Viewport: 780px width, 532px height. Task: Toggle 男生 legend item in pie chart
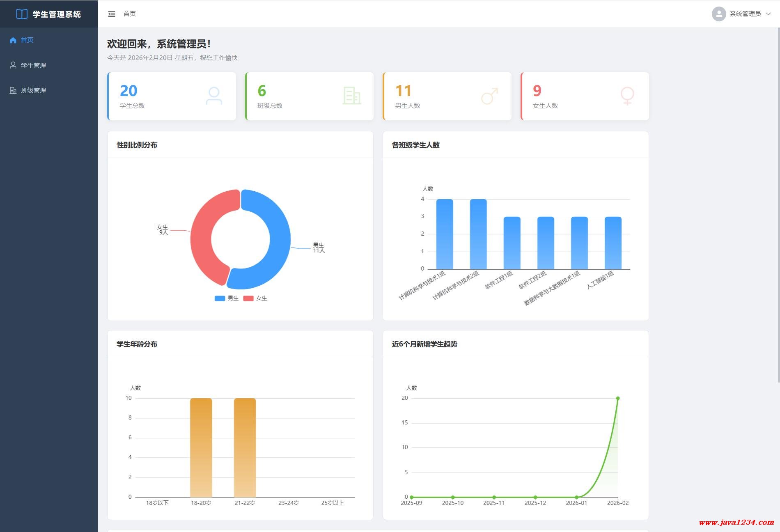(227, 298)
